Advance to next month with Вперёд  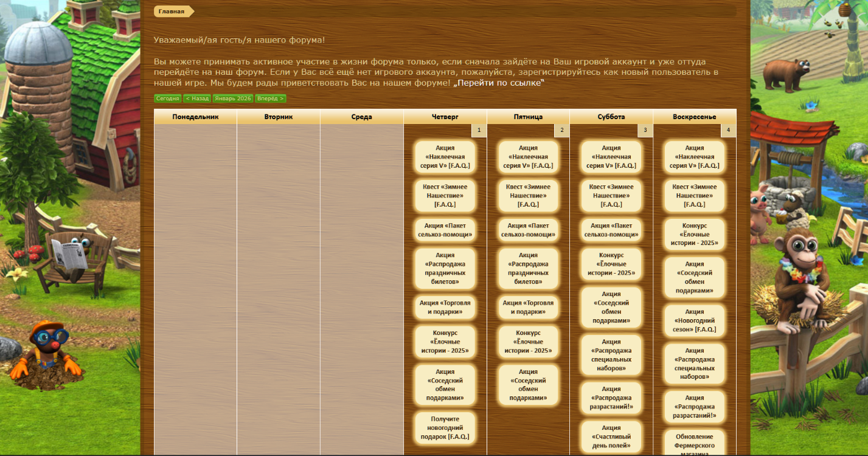[x=270, y=98]
